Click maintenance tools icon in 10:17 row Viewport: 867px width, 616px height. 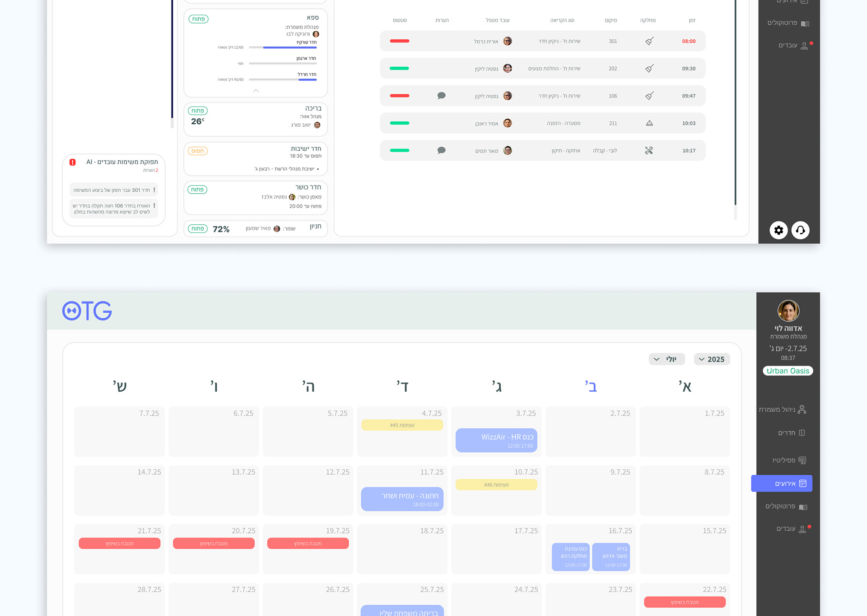tap(649, 150)
